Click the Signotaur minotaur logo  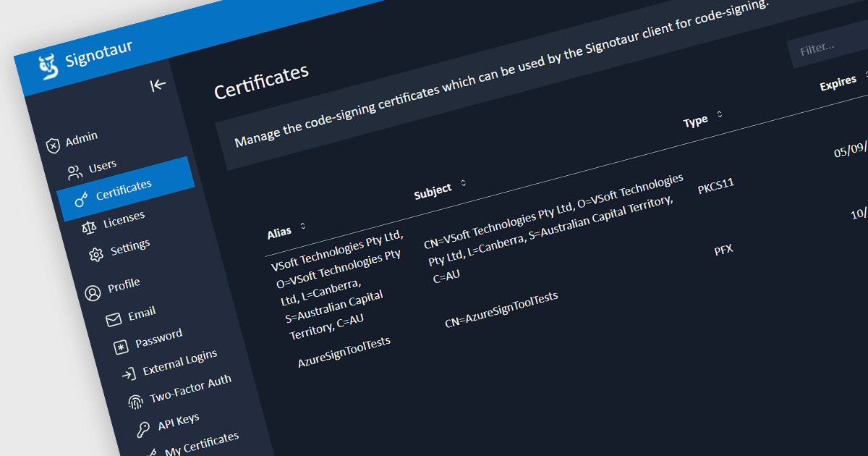(48, 67)
